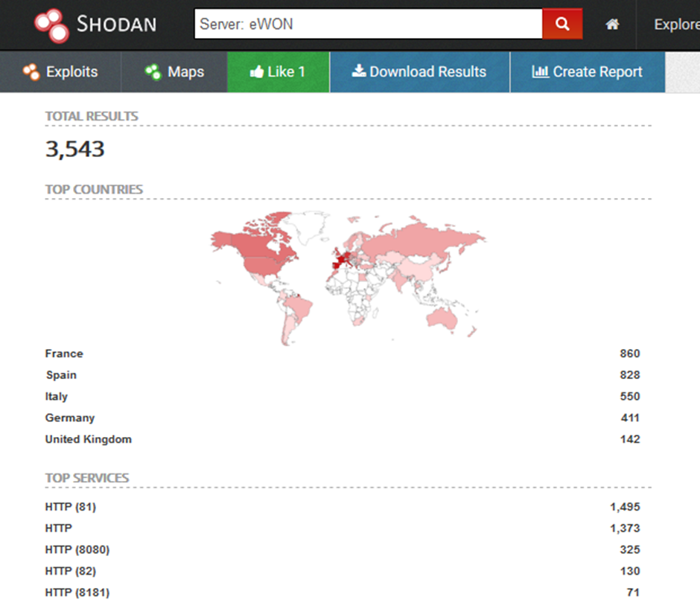Click the Spain count 828
Image resolution: width=700 pixels, height=603 pixels.
pos(629,375)
